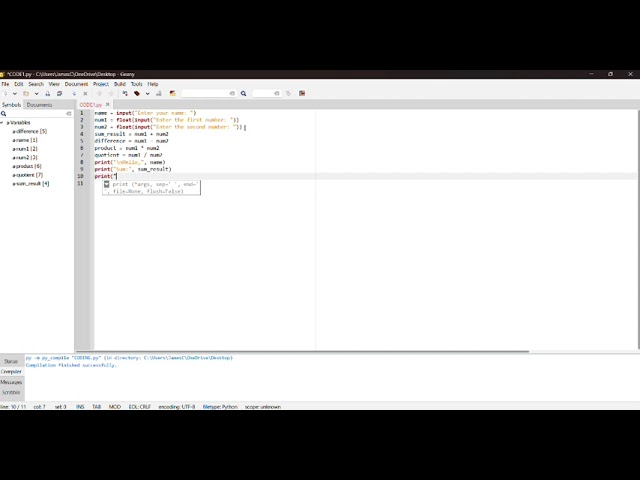
Task: Open the Messages tab
Action: [11, 382]
